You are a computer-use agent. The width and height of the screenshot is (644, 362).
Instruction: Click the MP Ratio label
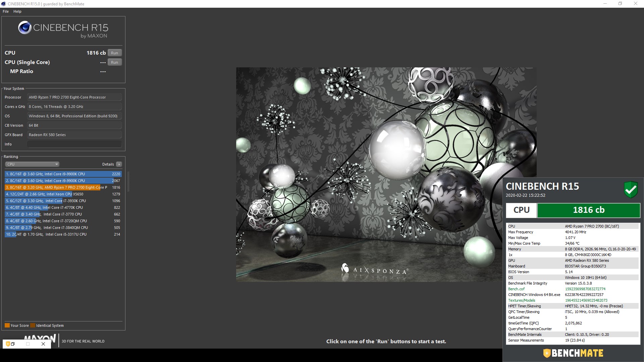[21, 71]
